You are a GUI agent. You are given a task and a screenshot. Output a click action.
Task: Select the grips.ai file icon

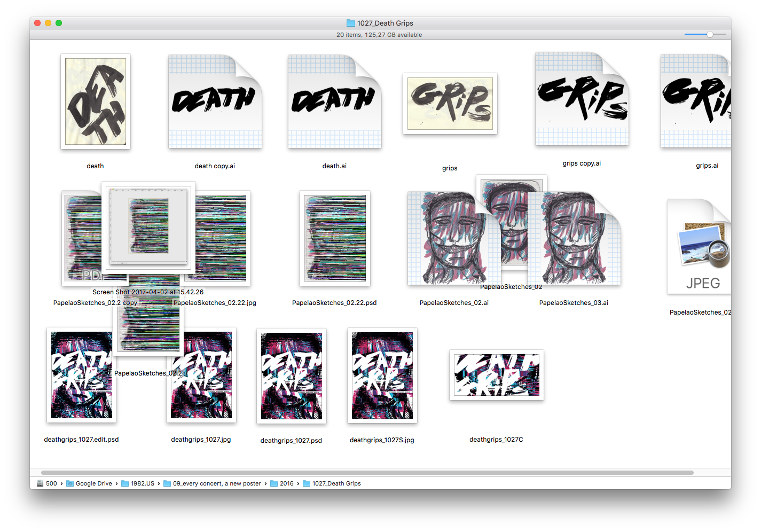(x=696, y=101)
